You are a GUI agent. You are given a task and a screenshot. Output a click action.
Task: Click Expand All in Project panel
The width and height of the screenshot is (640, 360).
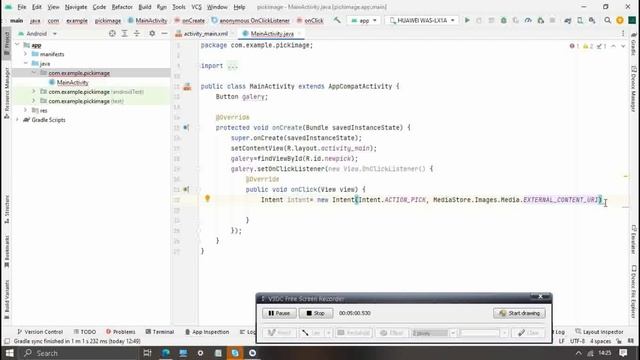click(124, 33)
